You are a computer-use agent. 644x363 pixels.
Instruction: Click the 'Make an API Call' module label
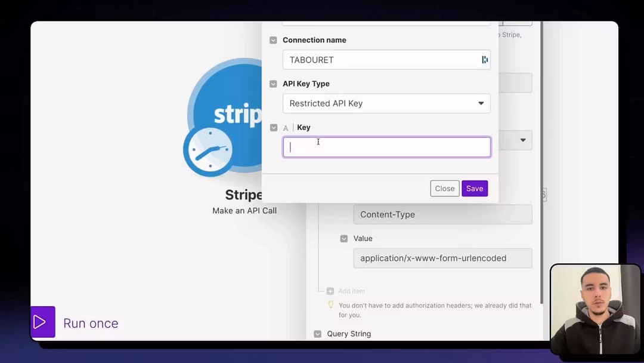[x=244, y=211]
